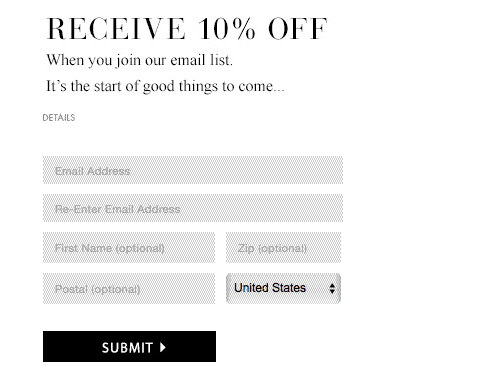The image size is (495, 375).
Task: Click the 'Re-Enter Email Address' placeholder text
Action: [117, 209]
